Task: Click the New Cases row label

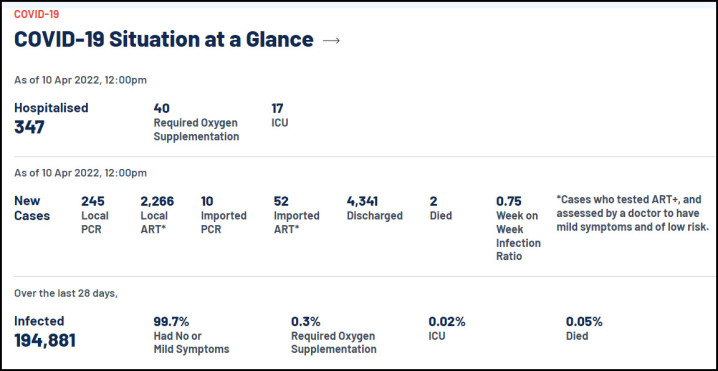Action: [32, 208]
